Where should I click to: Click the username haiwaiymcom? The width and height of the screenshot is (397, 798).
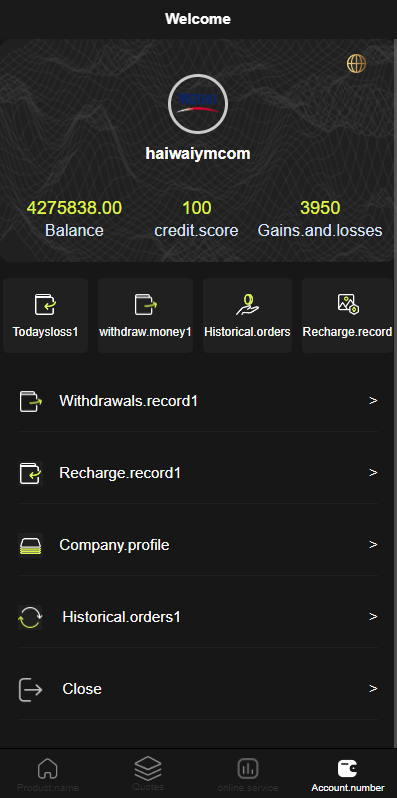[198, 153]
